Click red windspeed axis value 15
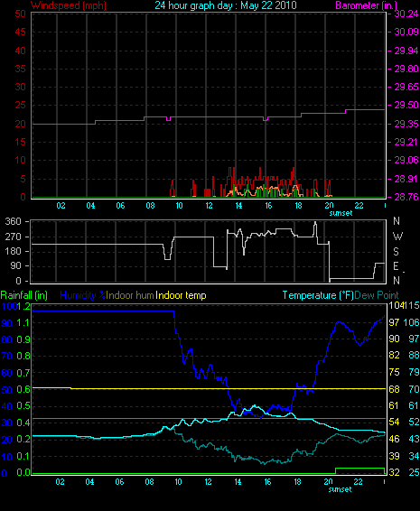This screenshot has height=511, width=420. (20, 142)
